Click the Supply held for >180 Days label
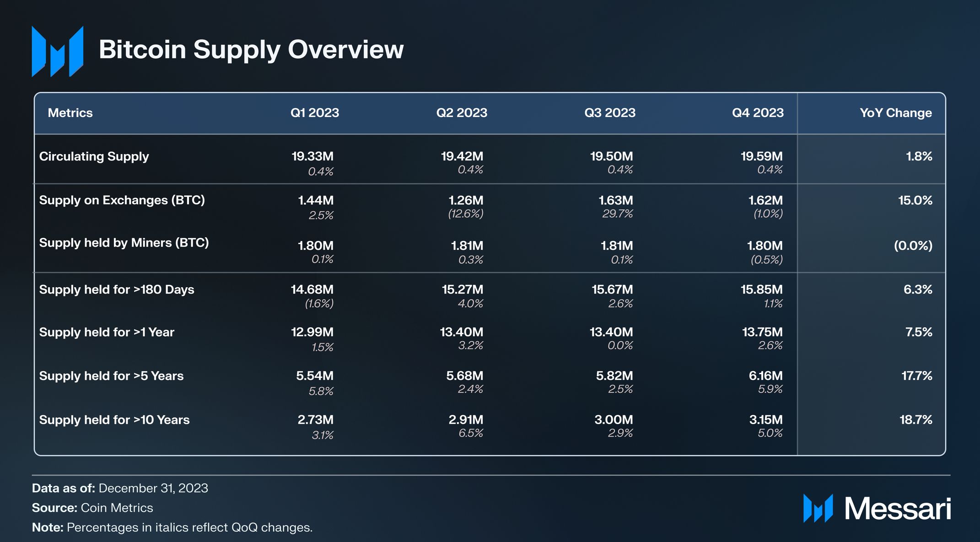This screenshot has height=542, width=980. (x=117, y=290)
